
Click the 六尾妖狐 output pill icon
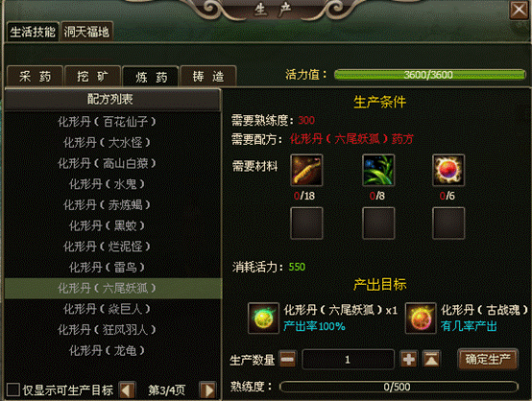pyautogui.click(x=263, y=318)
